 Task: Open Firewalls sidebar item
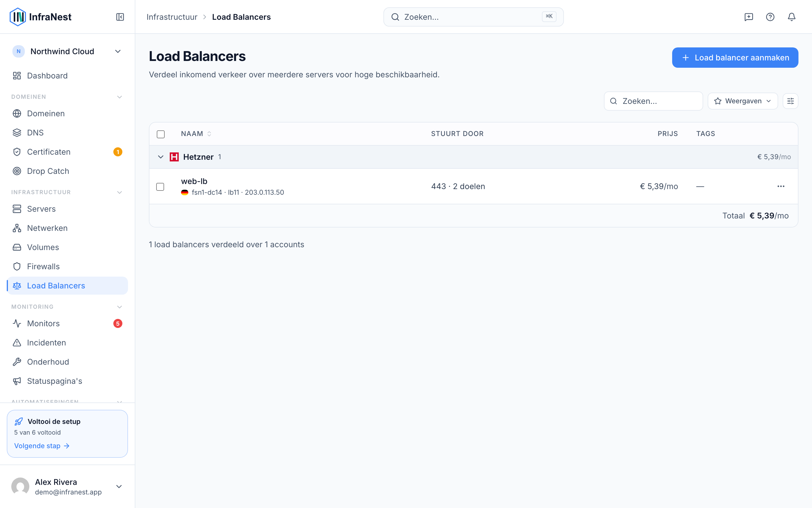67,266
